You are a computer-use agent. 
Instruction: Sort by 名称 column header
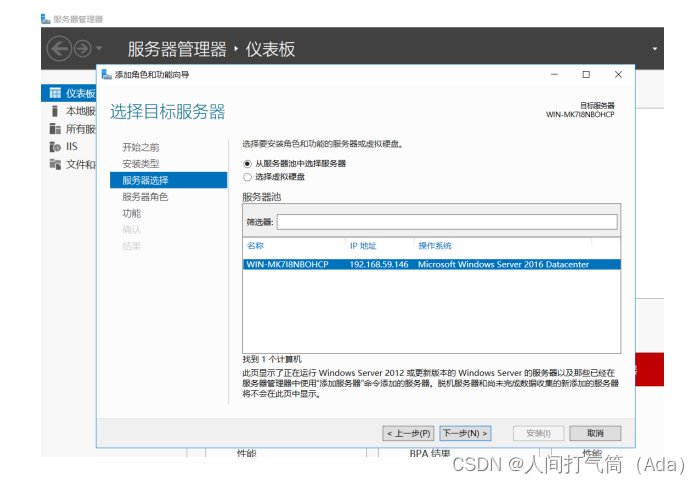(256, 245)
